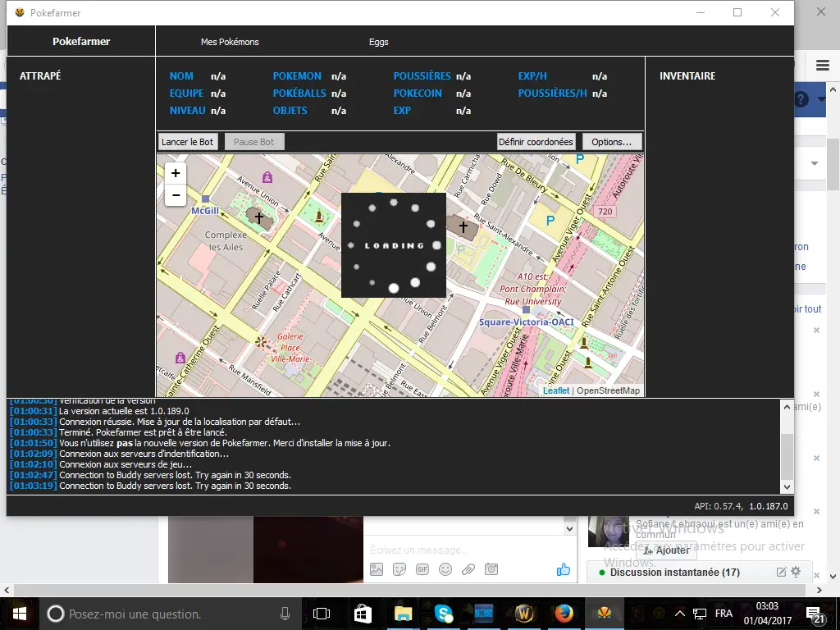Click the ATTRAPÉ panel heading
This screenshot has width=840, height=630.
click(x=40, y=76)
